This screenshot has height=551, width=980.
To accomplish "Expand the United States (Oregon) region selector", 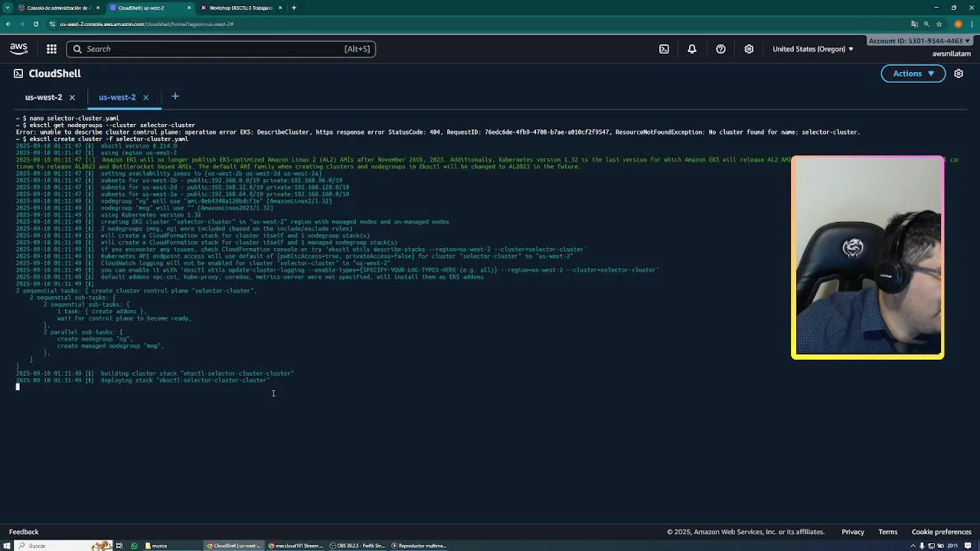I will [812, 49].
